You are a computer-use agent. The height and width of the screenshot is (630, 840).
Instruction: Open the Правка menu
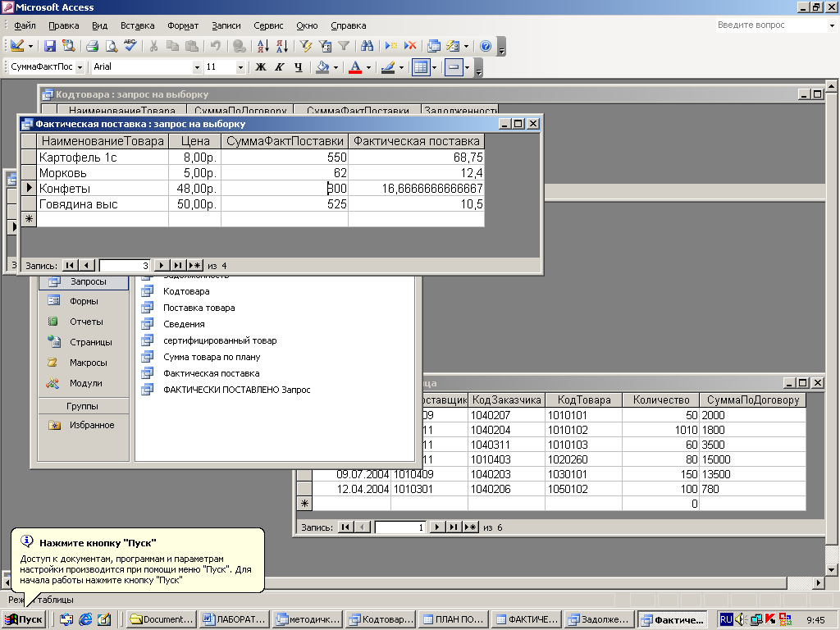pyautogui.click(x=64, y=25)
